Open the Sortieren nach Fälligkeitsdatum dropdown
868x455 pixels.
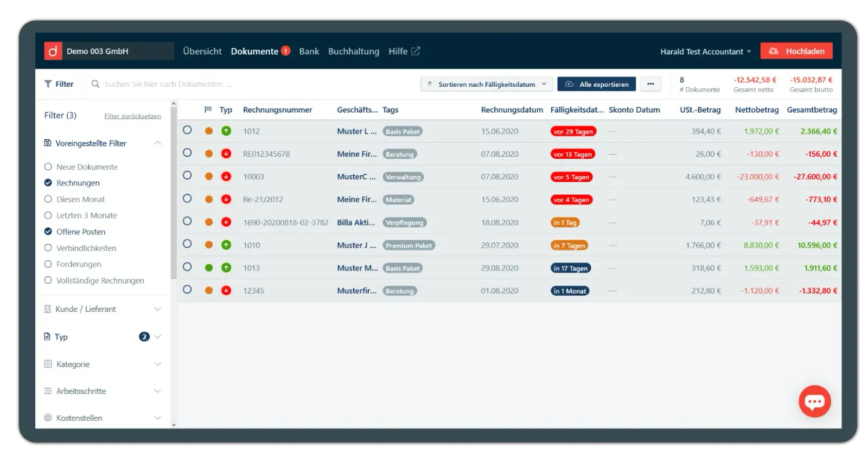click(487, 84)
